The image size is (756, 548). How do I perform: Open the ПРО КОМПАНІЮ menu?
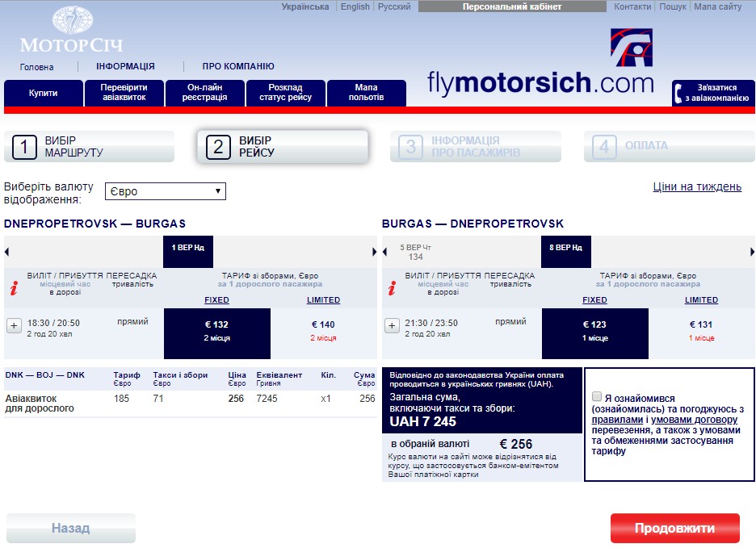point(238,66)
